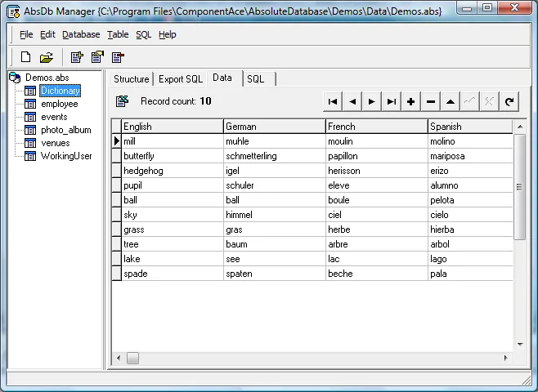Click the row selector for butterfly

[x=117, y=156]
